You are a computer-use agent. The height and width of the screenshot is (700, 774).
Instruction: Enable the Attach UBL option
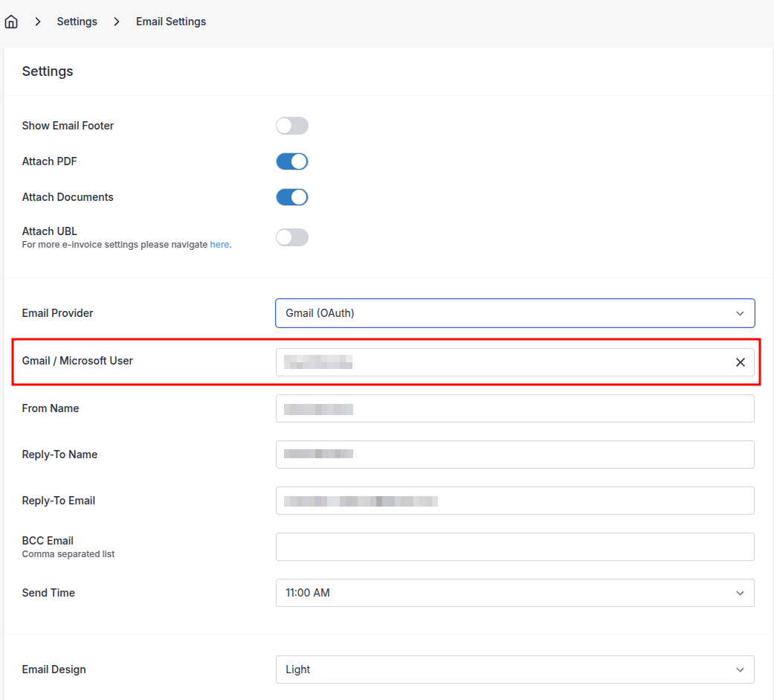point(291,237)
